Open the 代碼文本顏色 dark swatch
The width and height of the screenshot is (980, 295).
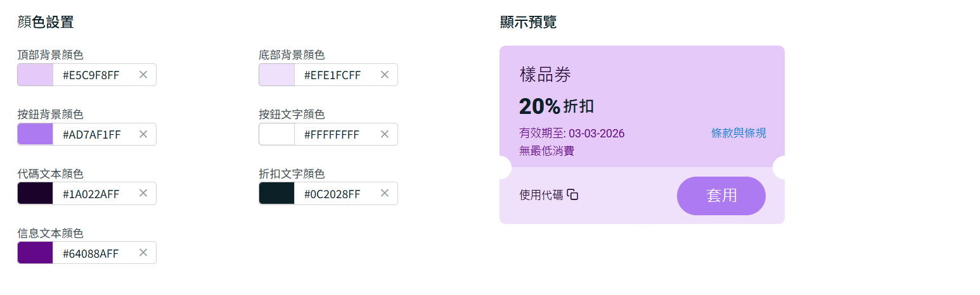click(35, 193)
